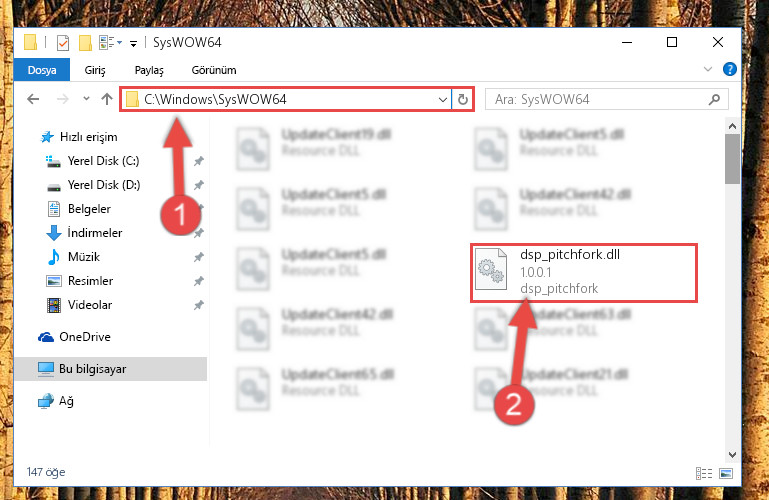This screenshot has width=769, height=500.
Task: Click the Properties quick access icon
Action: [x=63, y=43]
